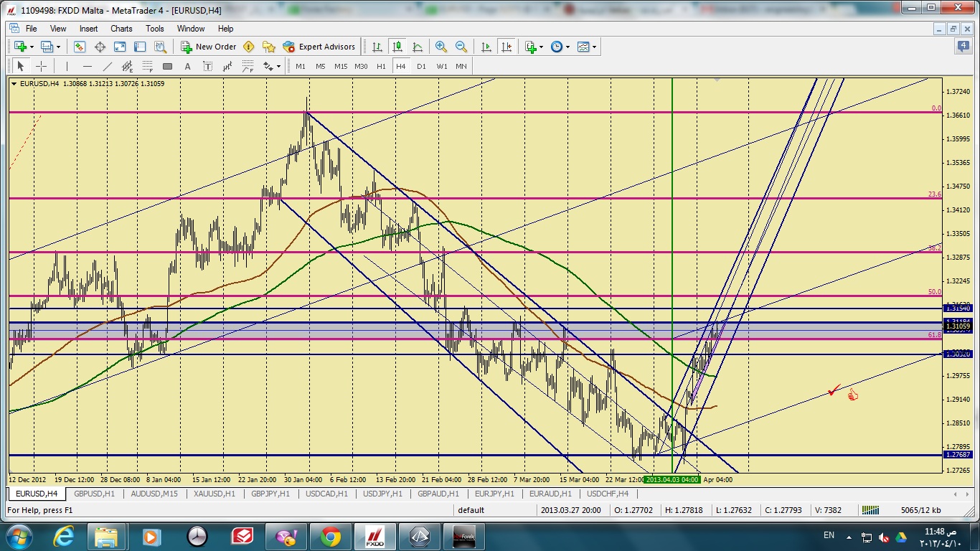Open Google Chrome from taskbar

click(x=330, y=536)
